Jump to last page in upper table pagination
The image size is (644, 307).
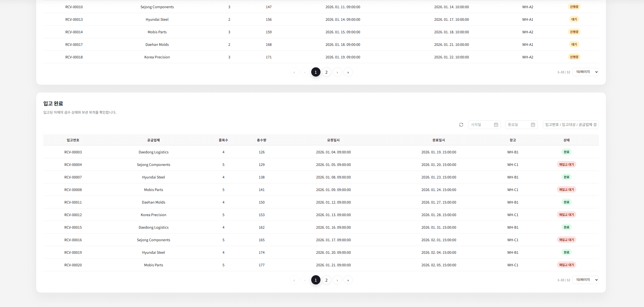[x=348, y=72]
